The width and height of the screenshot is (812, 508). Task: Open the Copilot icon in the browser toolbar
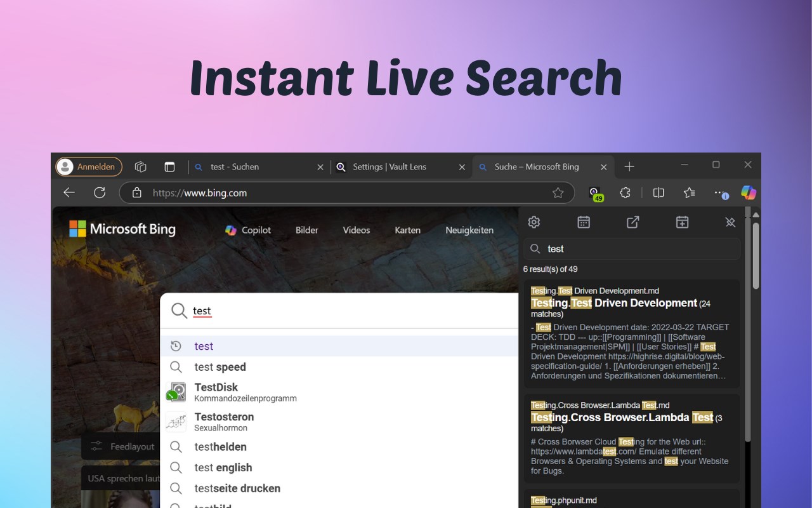pos(749,192)
